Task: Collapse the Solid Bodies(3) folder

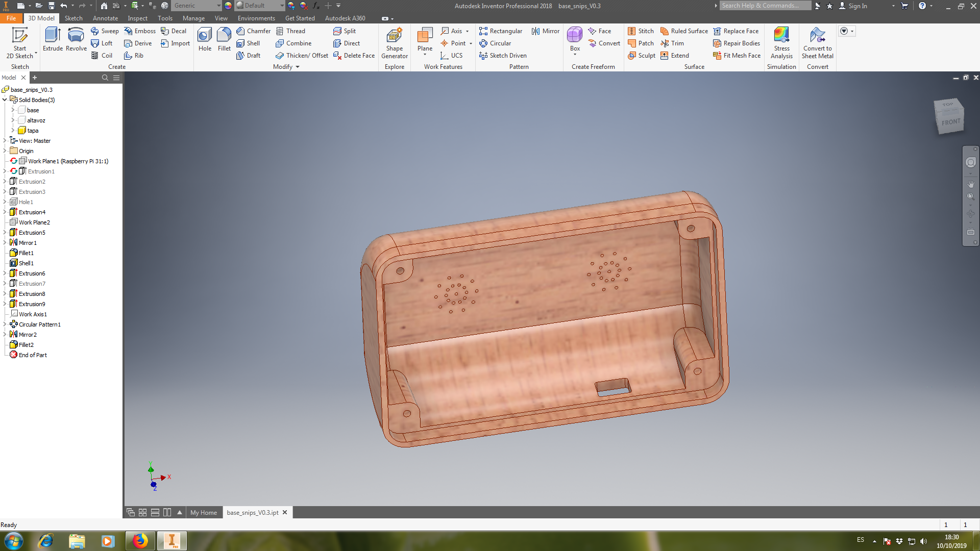Action: tap(5, 100)
